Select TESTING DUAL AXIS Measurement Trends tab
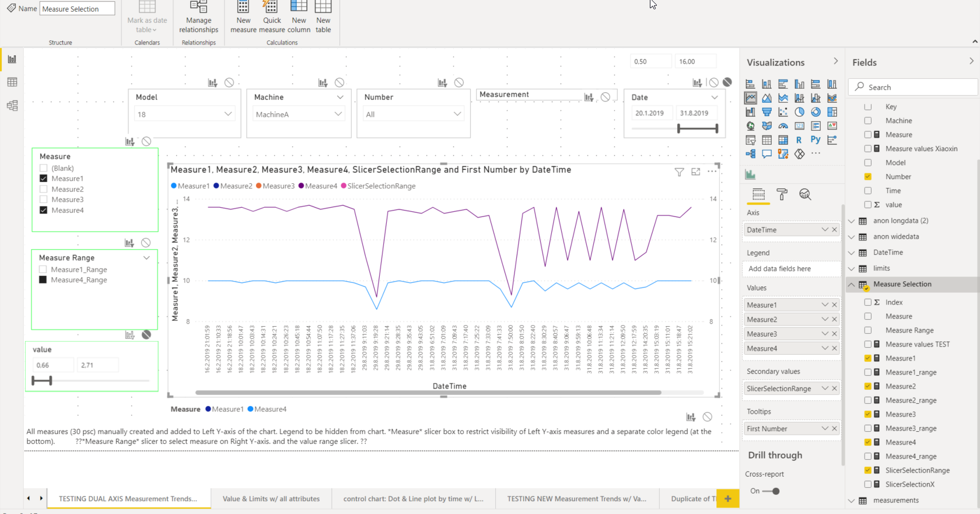 [x=128, y=499]
